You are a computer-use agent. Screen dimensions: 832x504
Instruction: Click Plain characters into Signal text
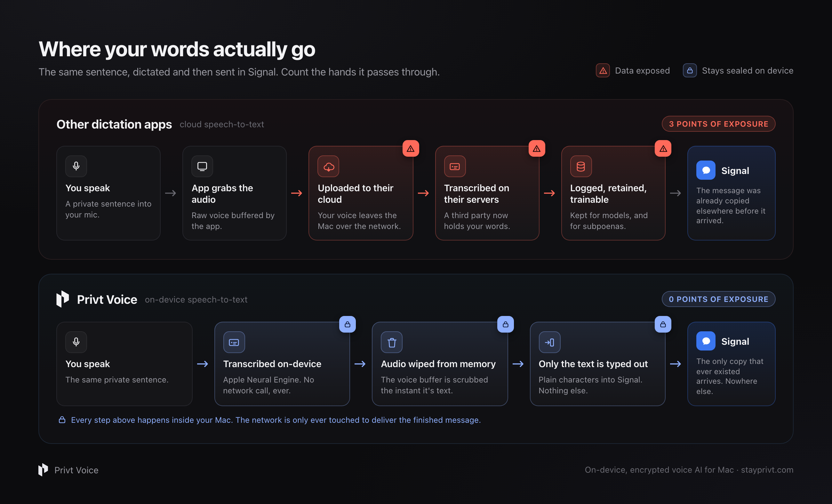(x=590, y=385)
